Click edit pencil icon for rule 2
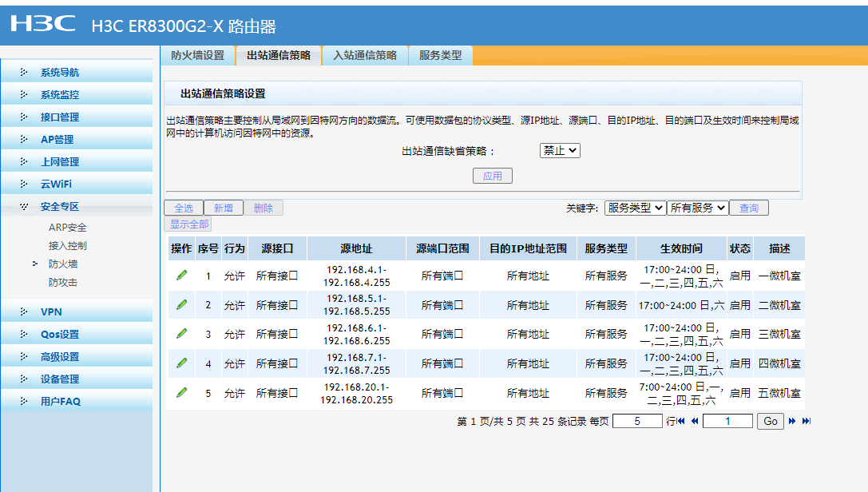The width and height of the screenshot is (868, 492). [181, 304]
